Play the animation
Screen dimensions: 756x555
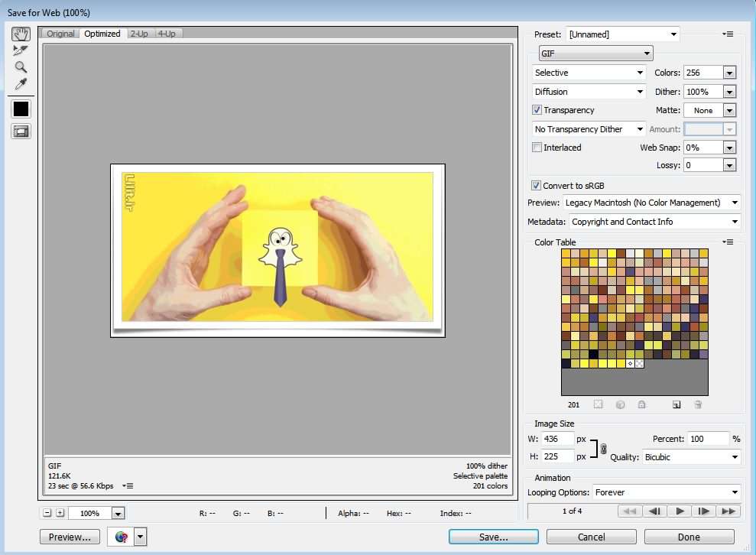680,511
